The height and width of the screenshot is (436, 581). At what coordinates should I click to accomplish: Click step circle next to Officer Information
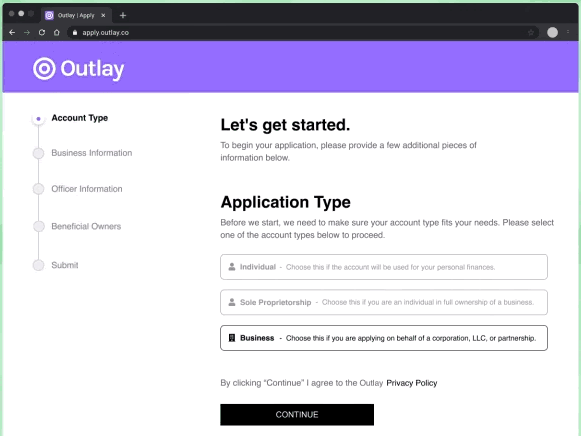pos(39,189)
